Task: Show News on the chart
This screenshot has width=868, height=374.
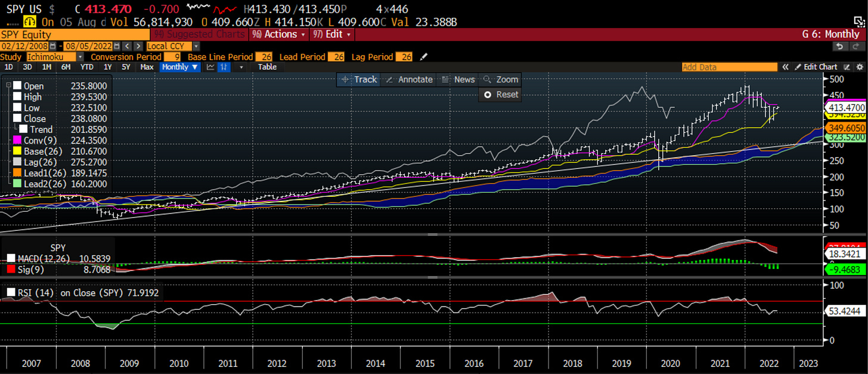Action: (458, 79)
